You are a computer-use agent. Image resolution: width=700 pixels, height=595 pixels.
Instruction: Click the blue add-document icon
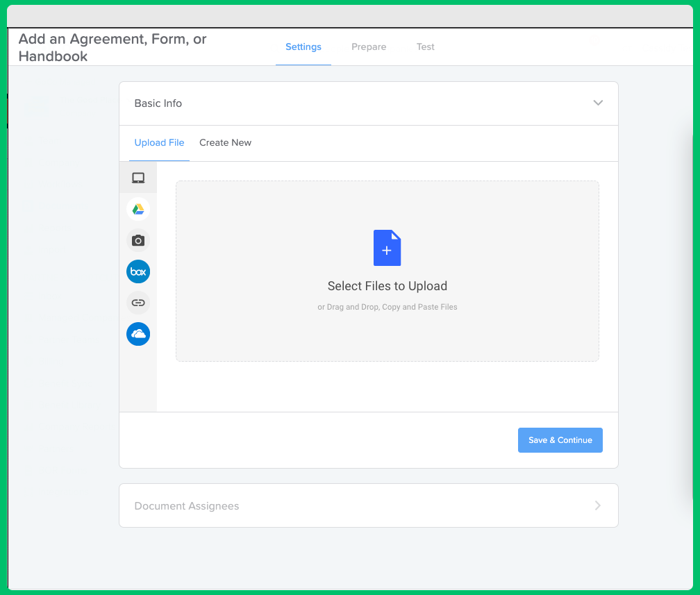point(387,248)
